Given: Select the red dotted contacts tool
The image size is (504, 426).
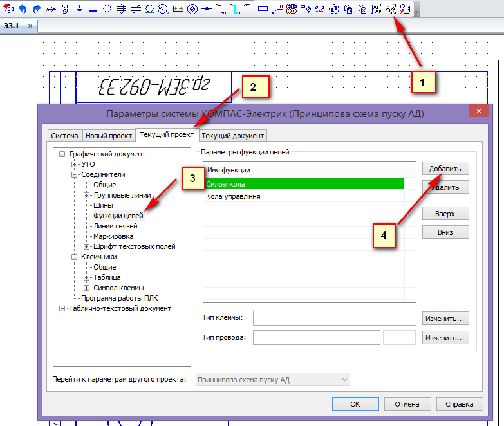Looking at the screenshot, I should (x=320, y=8).
